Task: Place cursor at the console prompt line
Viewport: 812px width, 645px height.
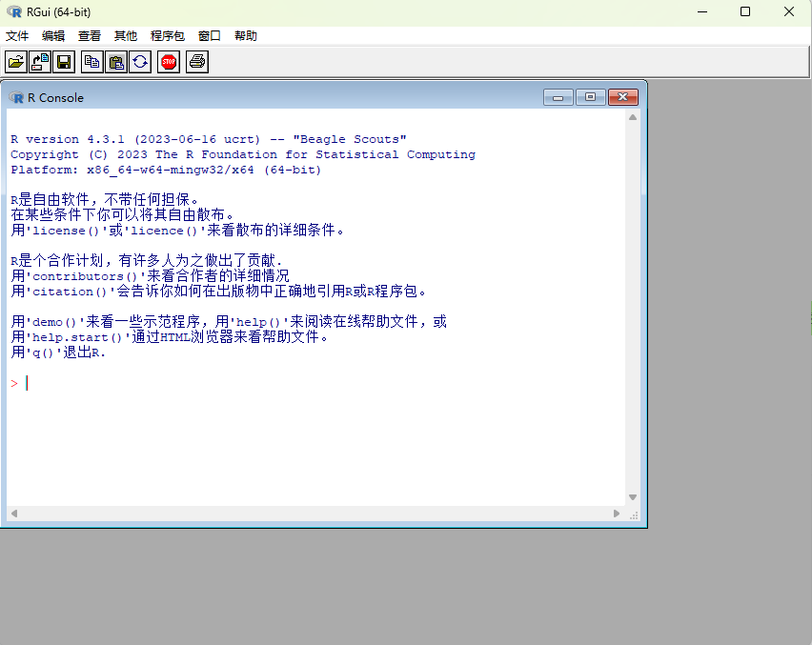Action: [x=315, y=384]
